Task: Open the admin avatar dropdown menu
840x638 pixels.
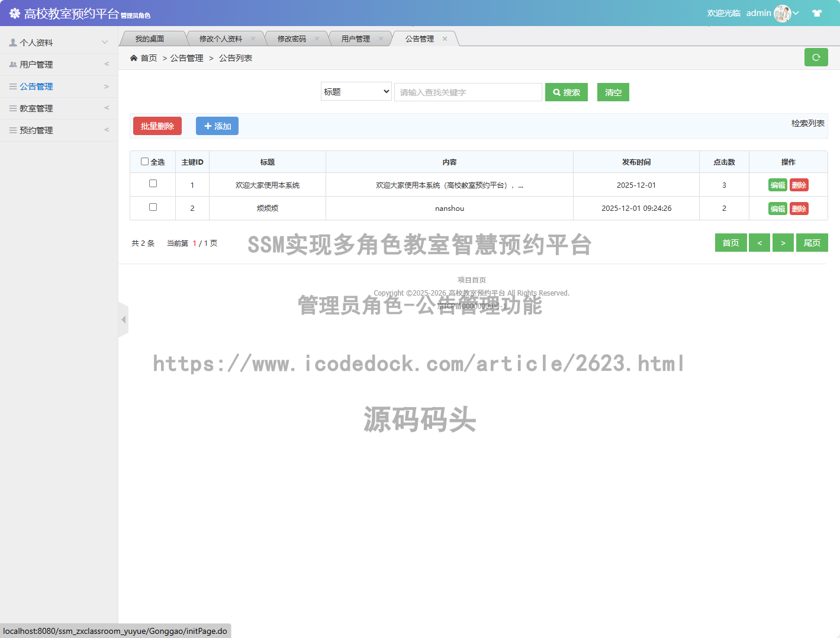Action: click(x=782, y=12)
